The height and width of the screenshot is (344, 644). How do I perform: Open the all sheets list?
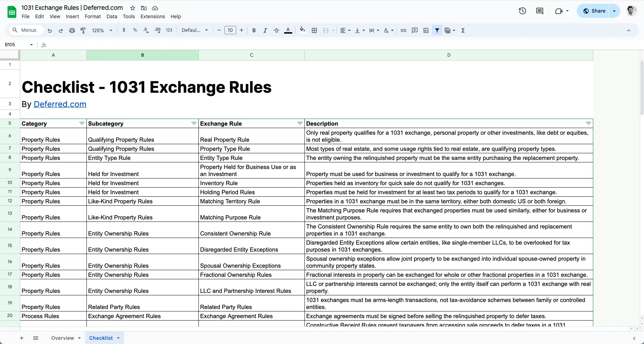36,338
